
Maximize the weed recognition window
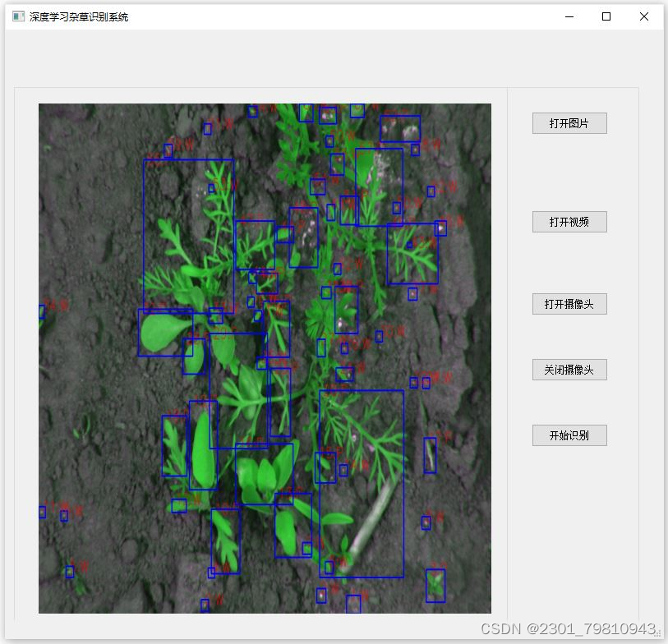coord(606,16)
